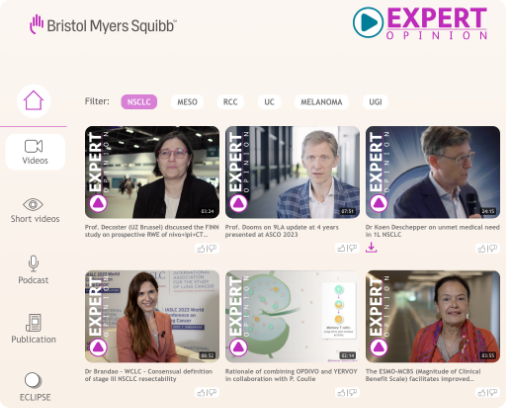Enable the RCC filter

coord(230,102)
